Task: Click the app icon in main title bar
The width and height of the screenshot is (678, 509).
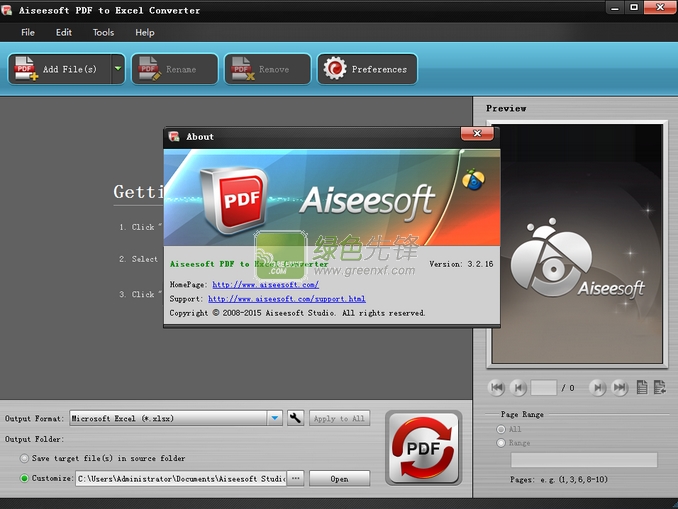Action: [x=6, y=10]
